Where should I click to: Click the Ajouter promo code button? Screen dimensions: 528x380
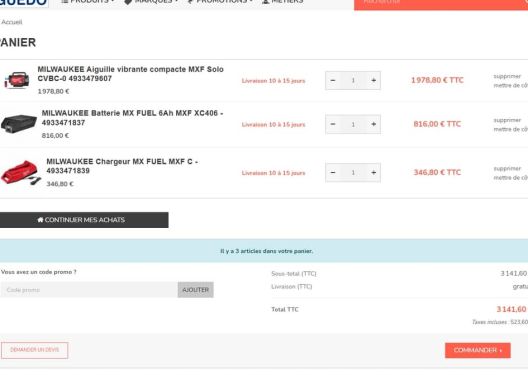pyautogui.click(x=196, y=290)
